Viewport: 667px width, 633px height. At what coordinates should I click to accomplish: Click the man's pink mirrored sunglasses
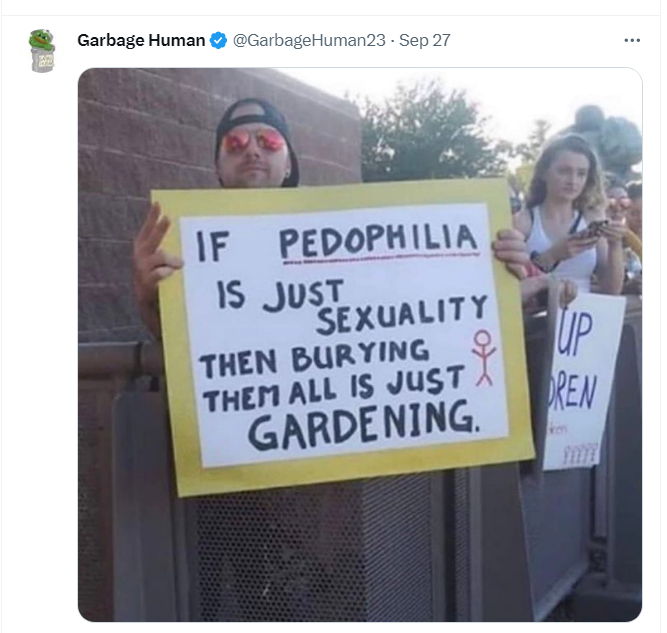tap(254, 141)
